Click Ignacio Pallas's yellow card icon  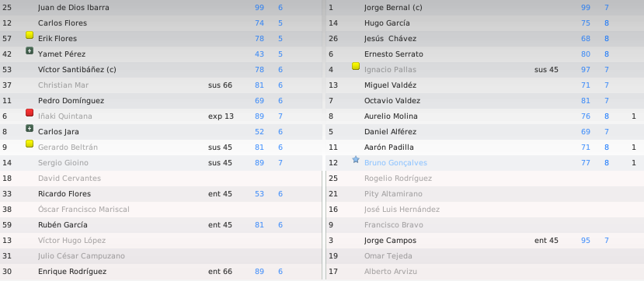pos(356,66)
